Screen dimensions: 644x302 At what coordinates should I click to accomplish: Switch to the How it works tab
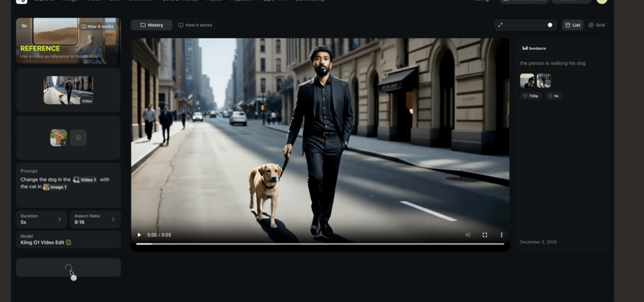coord(195,25)
